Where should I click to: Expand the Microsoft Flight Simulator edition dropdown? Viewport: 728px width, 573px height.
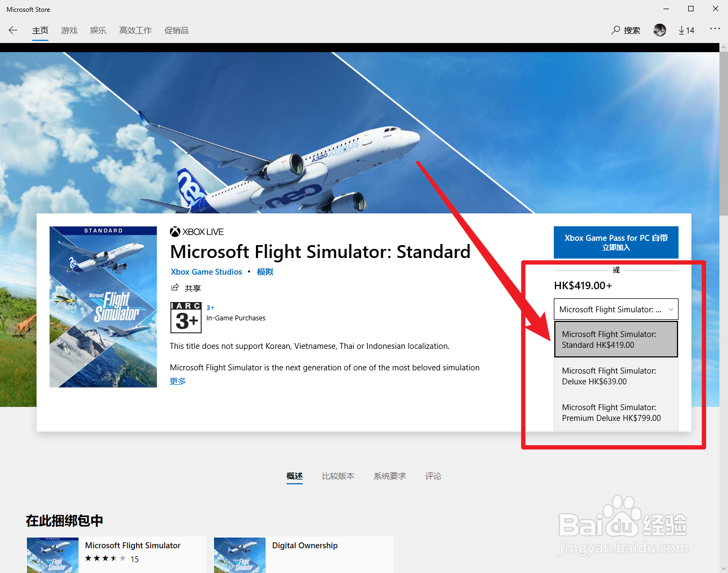click(616, 309)
